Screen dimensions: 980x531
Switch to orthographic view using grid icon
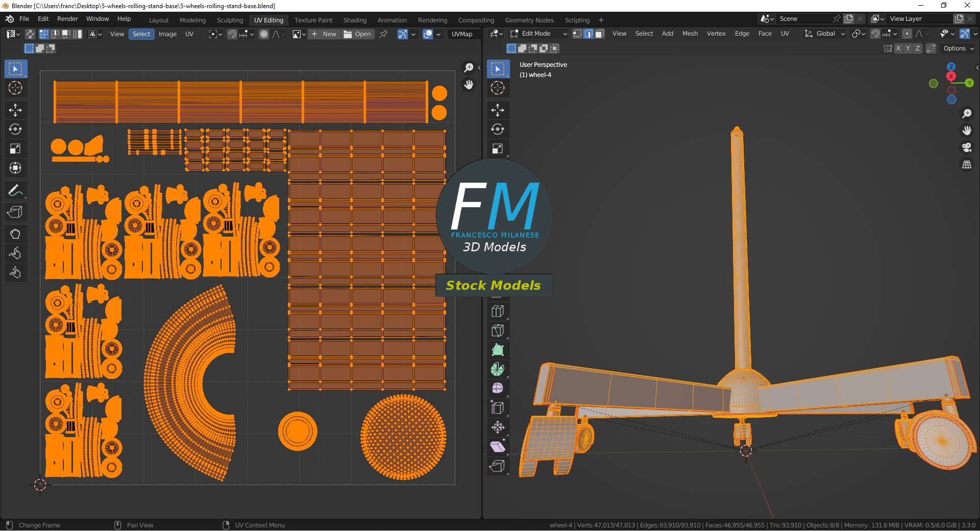pos(967,165)
